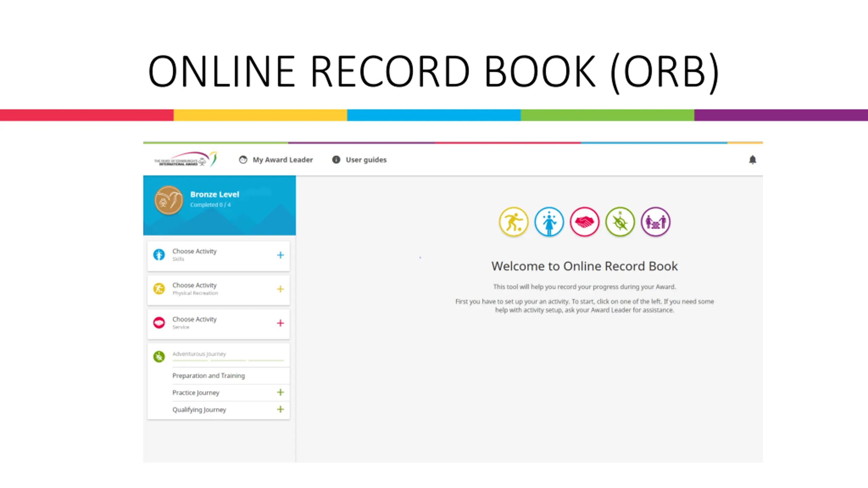Add a Skills activity with the blue plus
868x488 pixels.
pyautogui.click(x=280, y=255)
